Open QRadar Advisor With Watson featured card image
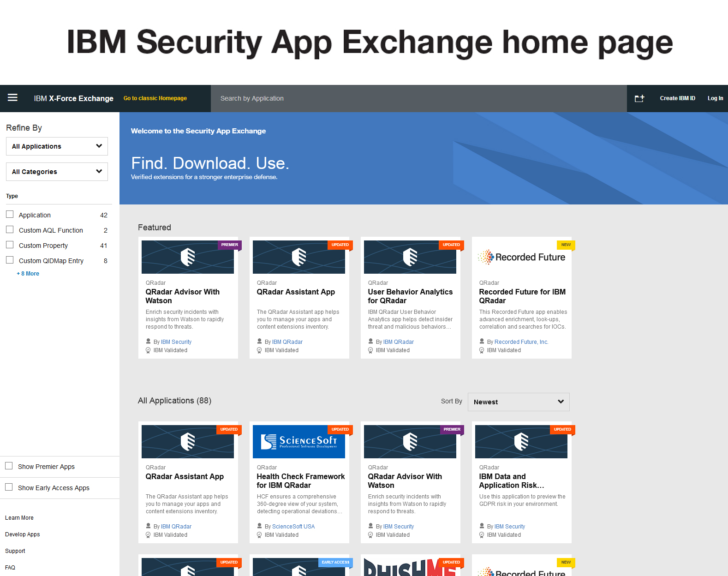This screenshot has width=728, height=576. (188, 257)
